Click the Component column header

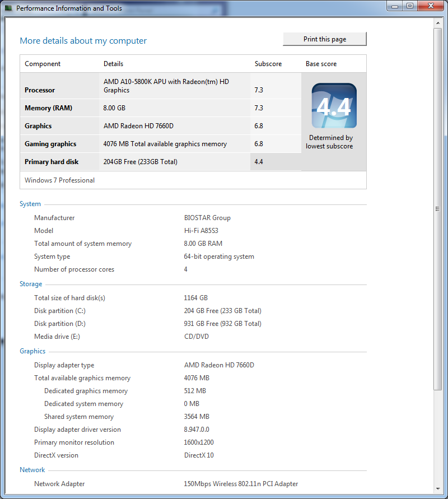click(x=43, y=64)
